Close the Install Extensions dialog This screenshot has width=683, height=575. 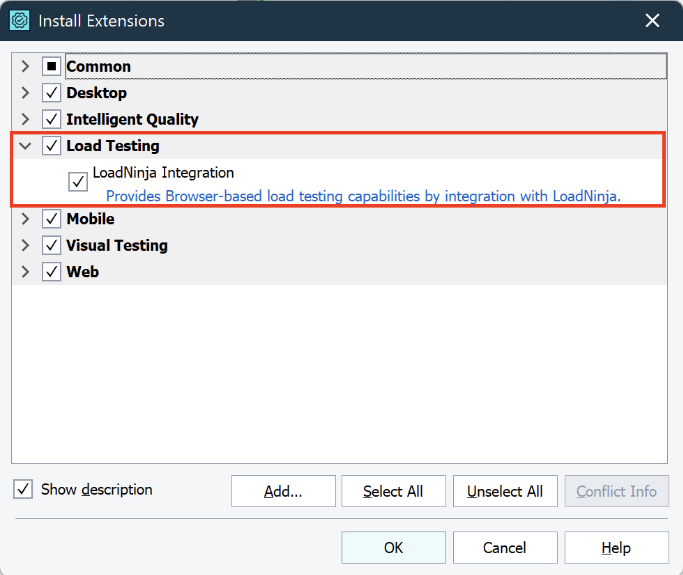tap(652, 20)
